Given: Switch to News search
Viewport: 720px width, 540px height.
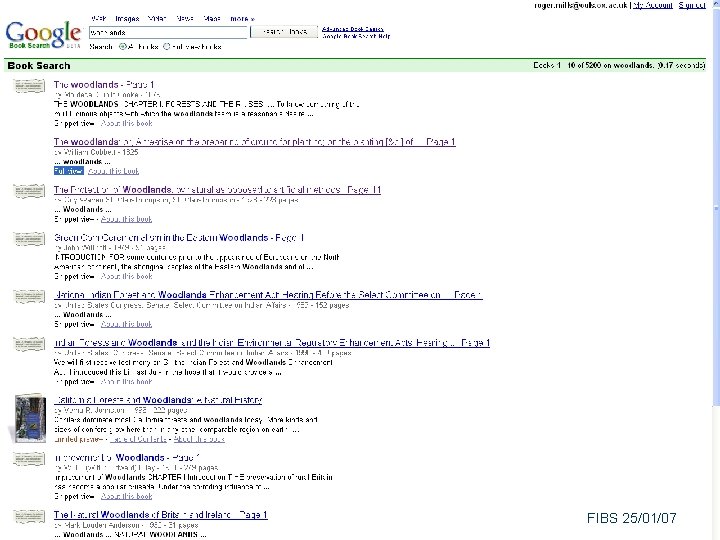Looking at the screenshot, I should [185, 19].
